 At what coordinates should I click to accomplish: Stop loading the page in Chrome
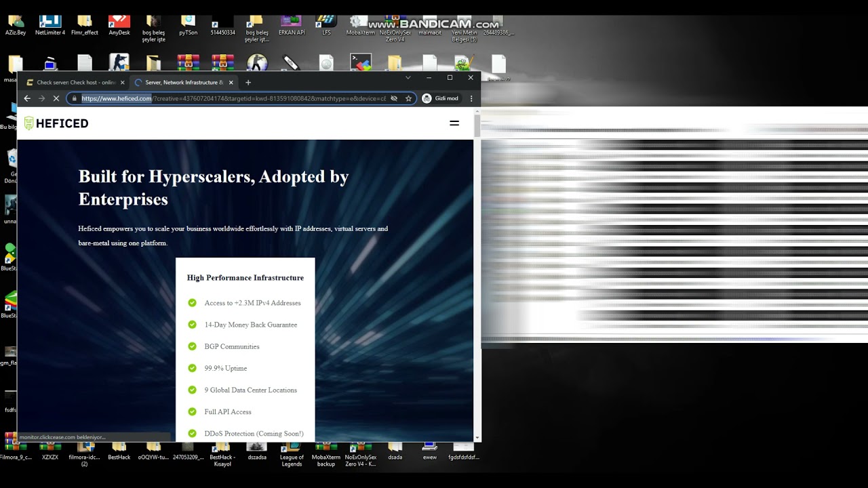coord(56,98)
